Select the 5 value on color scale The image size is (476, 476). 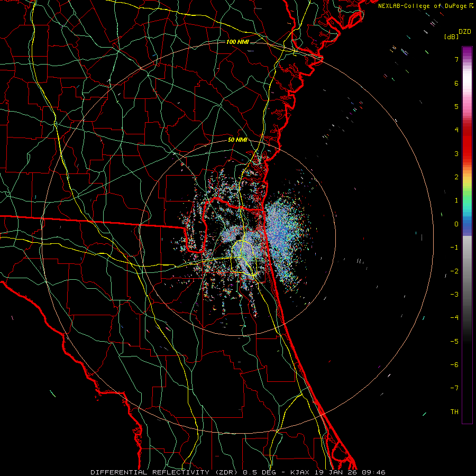point(456,106)
